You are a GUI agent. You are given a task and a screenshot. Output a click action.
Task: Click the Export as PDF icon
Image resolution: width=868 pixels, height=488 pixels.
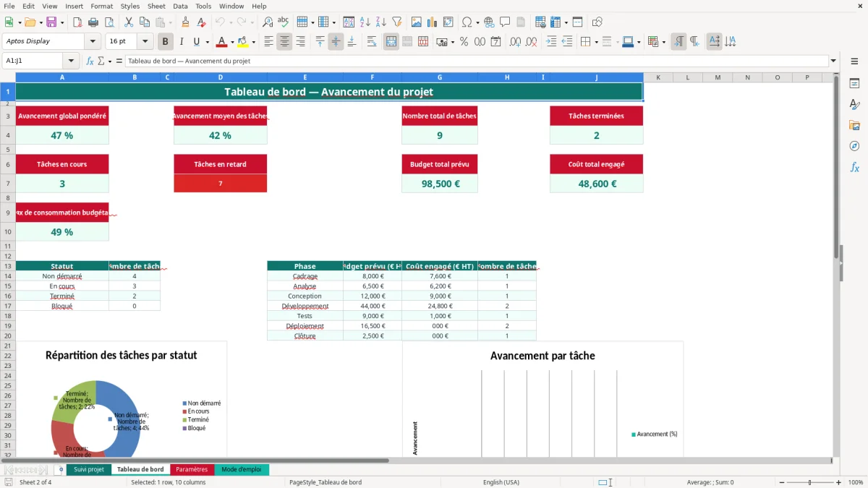[x=77, y=22]
